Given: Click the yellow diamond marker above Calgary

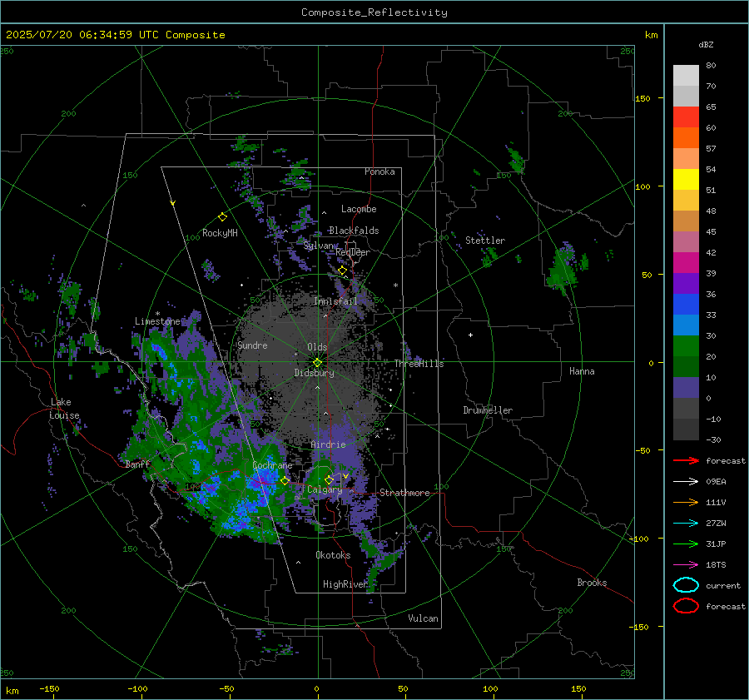Looking at the screenshot, I should [x=329, y=479].
